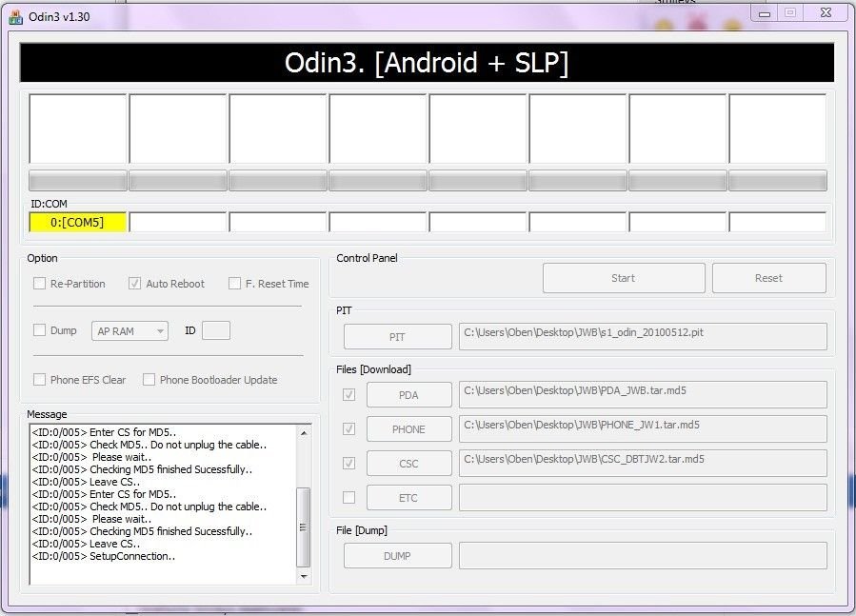This screenshot has width=856, height=616.
Task: Click the empty ETC path field
Action: click(x=643, y=498)
